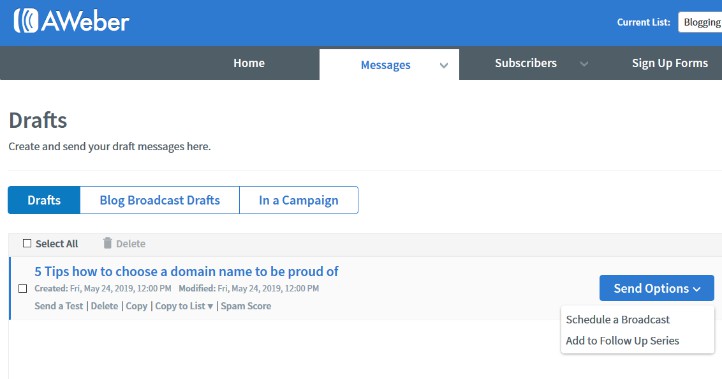Screen dimensions: 722x379
Task: Switch to the Blog Broadcast Drafts tab
Action: [160, 200]
